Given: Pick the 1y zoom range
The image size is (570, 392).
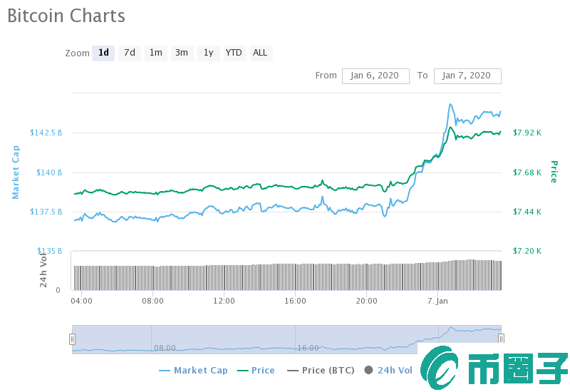Looking at the screenshot, I should tap(208, 53).
